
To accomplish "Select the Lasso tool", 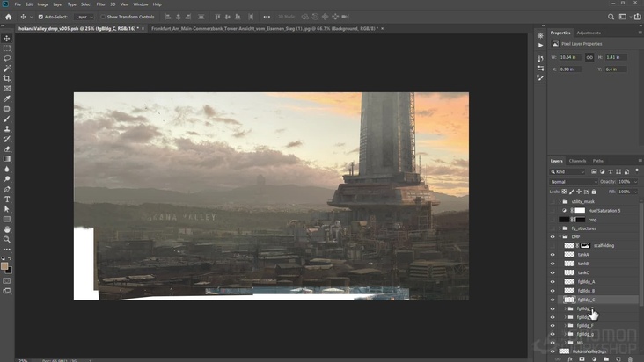I will tap(7, 58).
